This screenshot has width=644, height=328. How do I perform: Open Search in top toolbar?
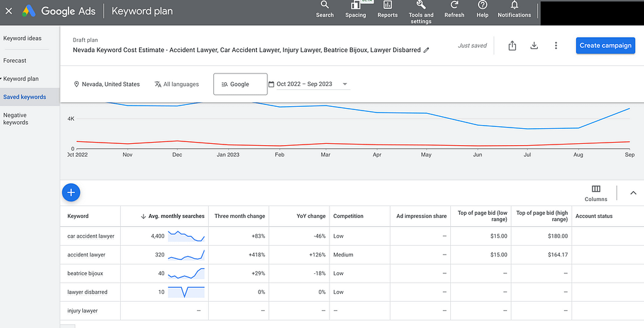pos(325,9)
